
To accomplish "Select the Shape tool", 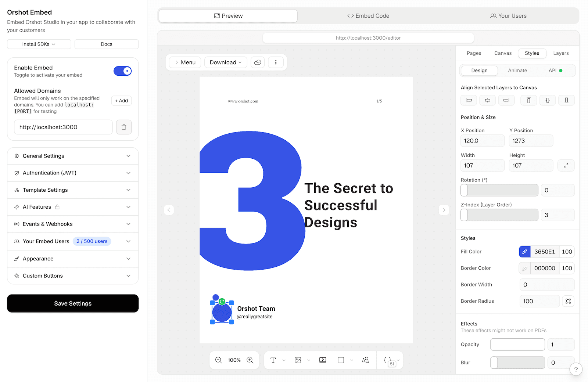I will (341, 360).
